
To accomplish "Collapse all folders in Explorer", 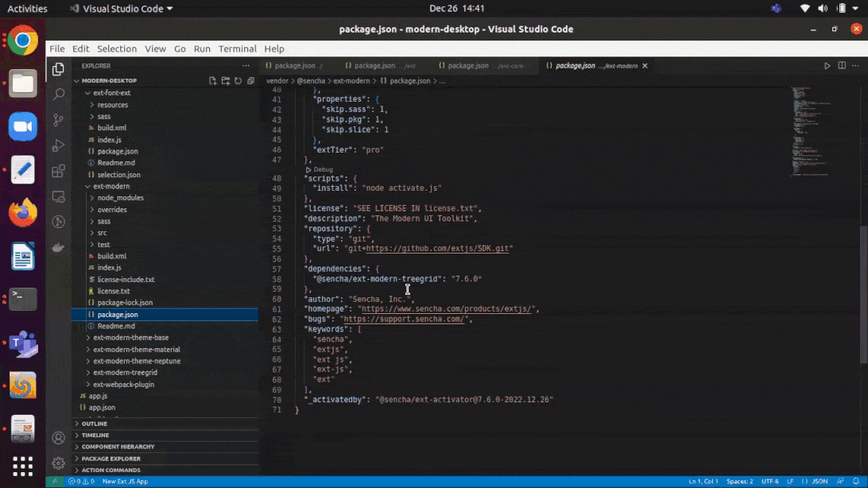I will [250, 81].
